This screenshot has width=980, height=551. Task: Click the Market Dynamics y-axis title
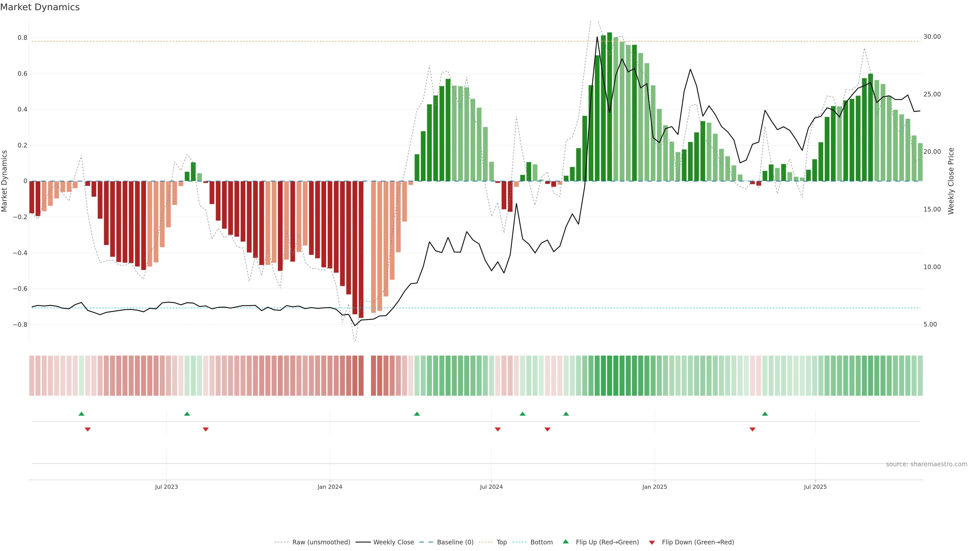5,181
